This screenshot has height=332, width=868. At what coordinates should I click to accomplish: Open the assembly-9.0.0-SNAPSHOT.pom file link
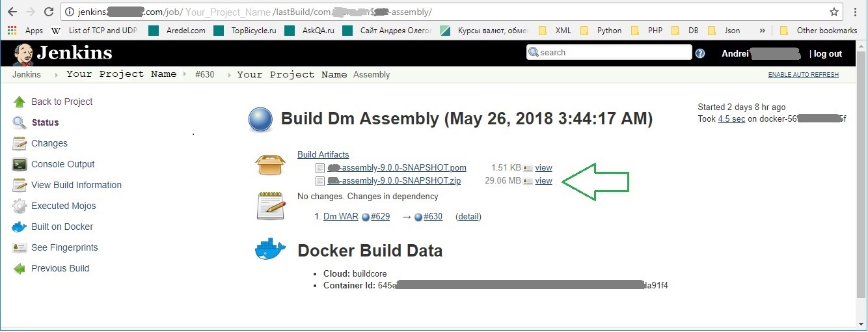point(397,168)
